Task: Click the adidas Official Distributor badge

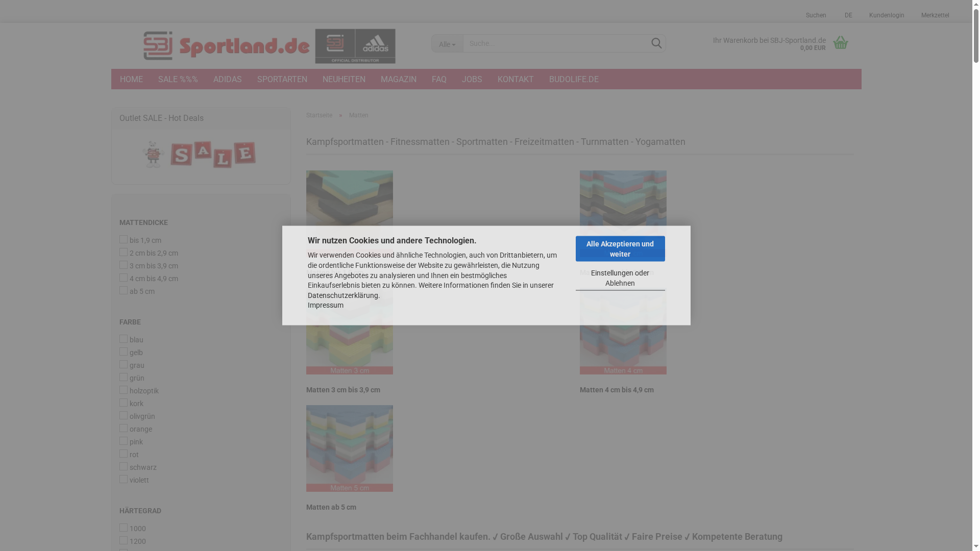Action: [356, 46]
